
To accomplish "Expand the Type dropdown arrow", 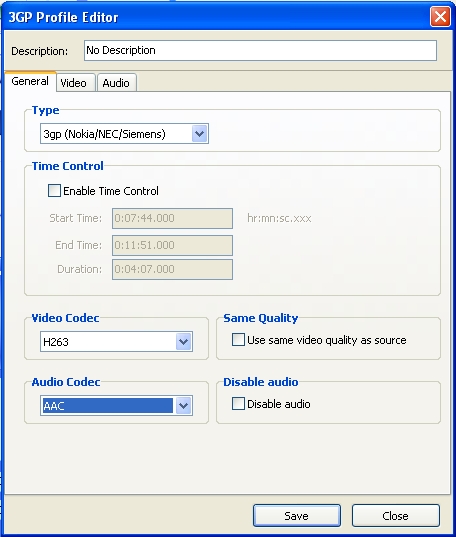I will pyautogui.click(x=200, y=134).
